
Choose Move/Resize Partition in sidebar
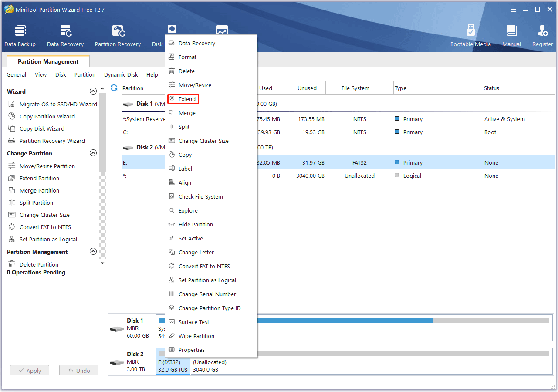(x=41, y=166)
